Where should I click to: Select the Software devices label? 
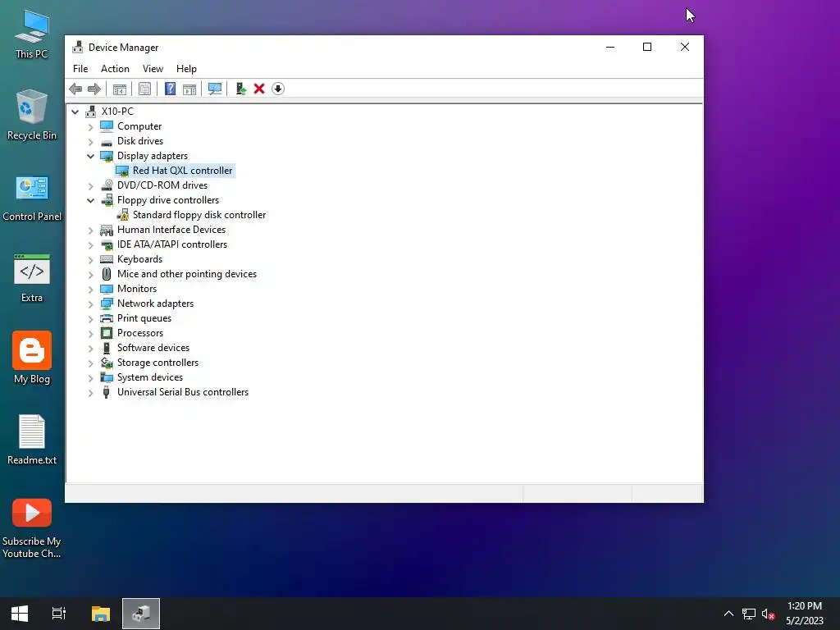153,348
